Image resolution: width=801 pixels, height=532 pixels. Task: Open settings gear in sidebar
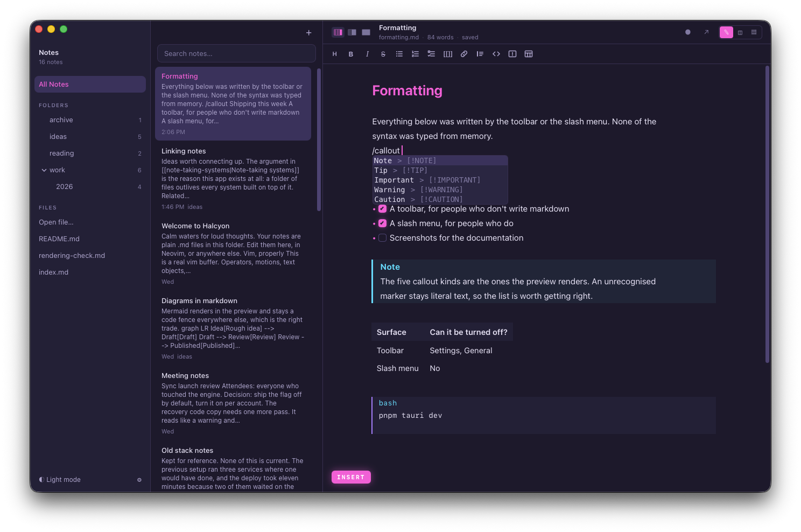click(x=139, y=480)
